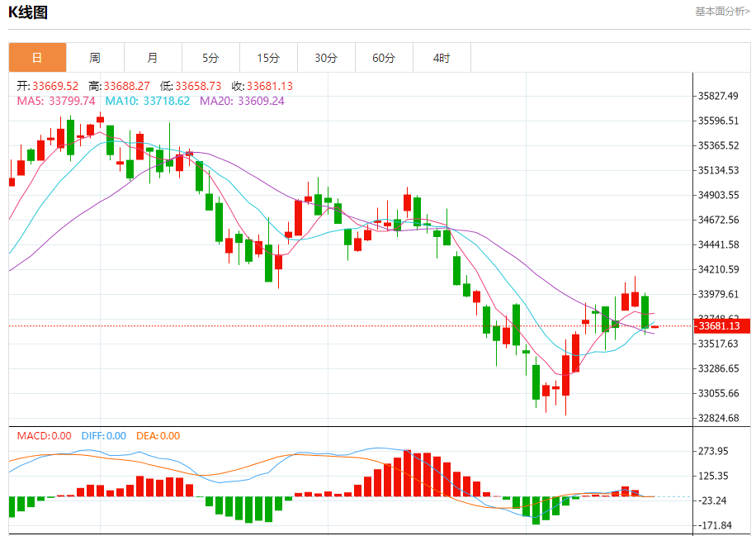Click the MACD:0.00 indicator label
Viewport: 756px width, 536px height.
click(45, 435)
